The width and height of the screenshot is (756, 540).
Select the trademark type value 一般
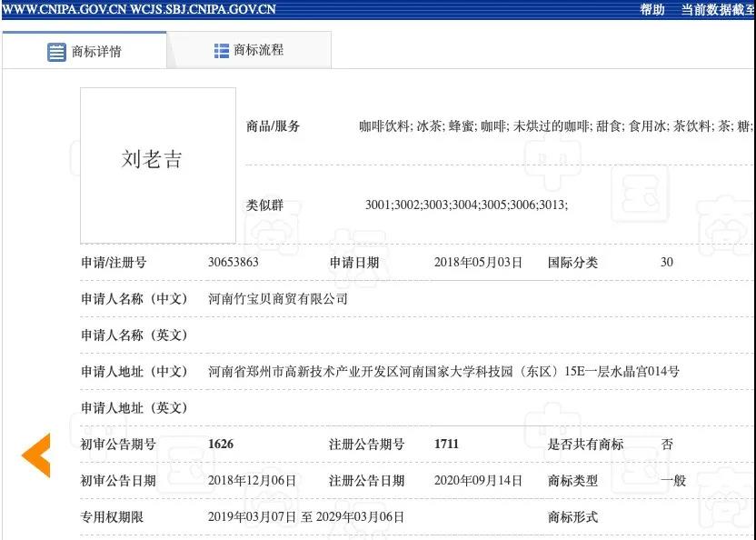click(673, 481)
